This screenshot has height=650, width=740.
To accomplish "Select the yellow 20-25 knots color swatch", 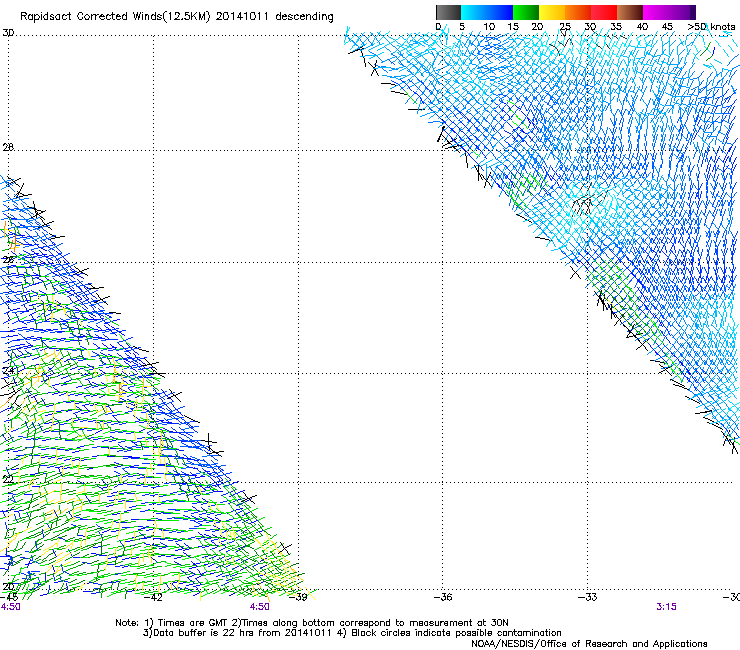I will coord(552,12).
